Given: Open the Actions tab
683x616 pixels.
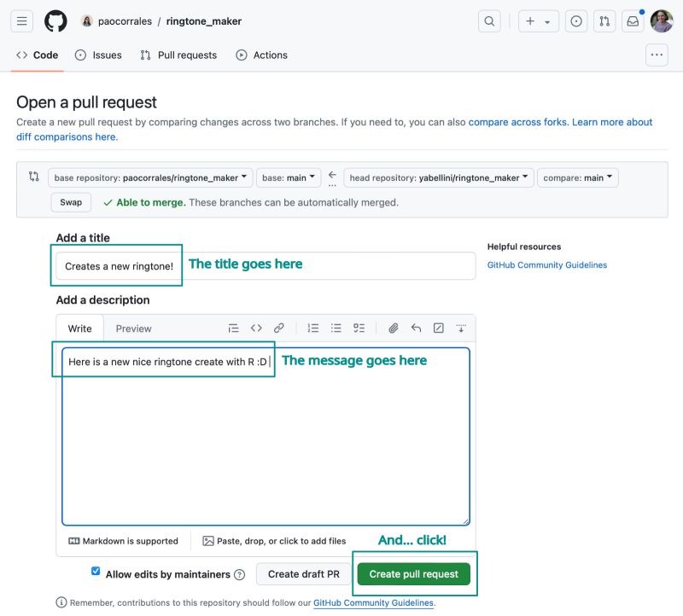Looking at the screenshot, I should [x=262, y=55].
